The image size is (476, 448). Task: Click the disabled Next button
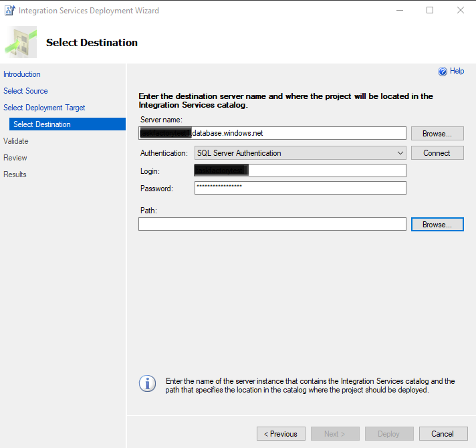point(335,434)
